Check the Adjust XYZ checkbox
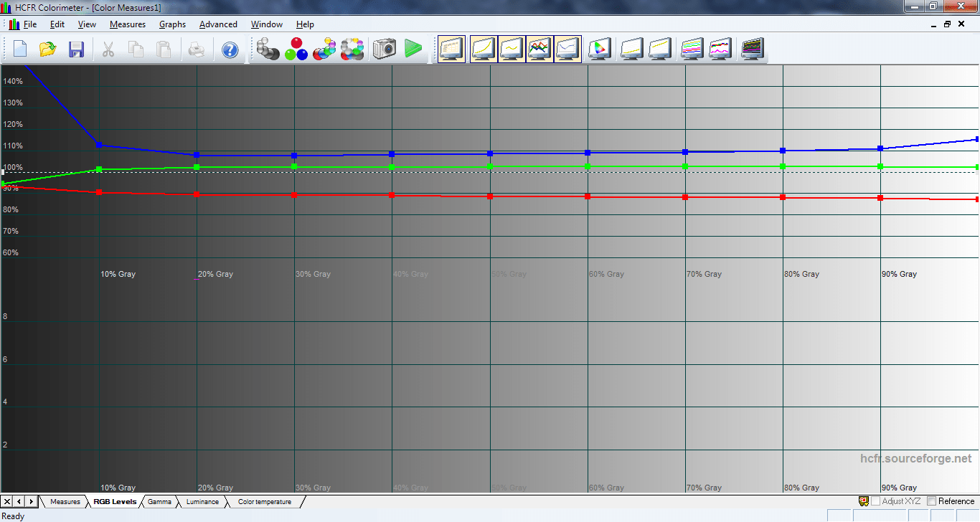Image resolution: width=980 pixels, height=522 pixels. [875, 501]
